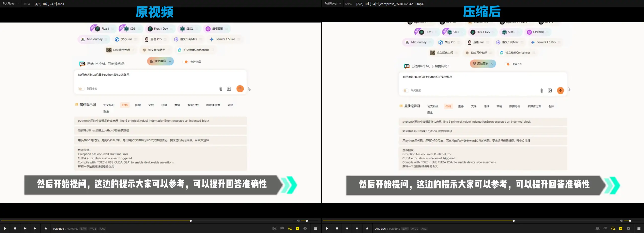Screen dimensions: 644x233
Task: Open the playlist hamburger menu in right player
Action: 639,228
